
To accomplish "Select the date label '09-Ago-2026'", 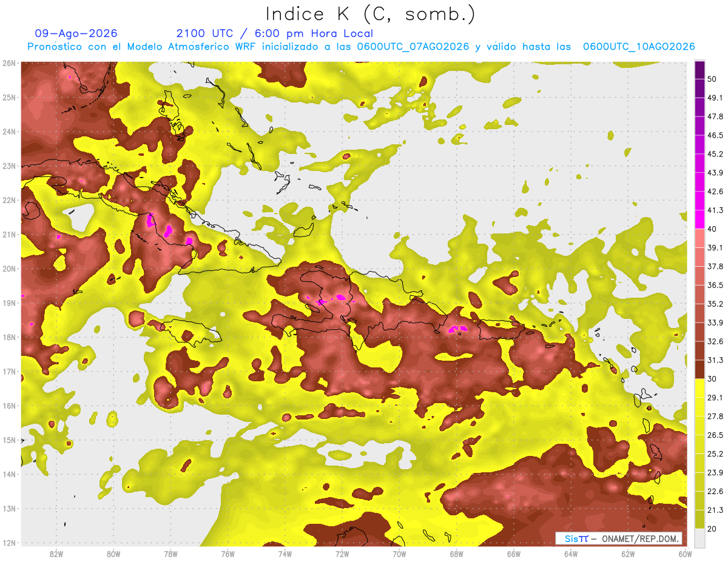I will click(x=76, y=33).
